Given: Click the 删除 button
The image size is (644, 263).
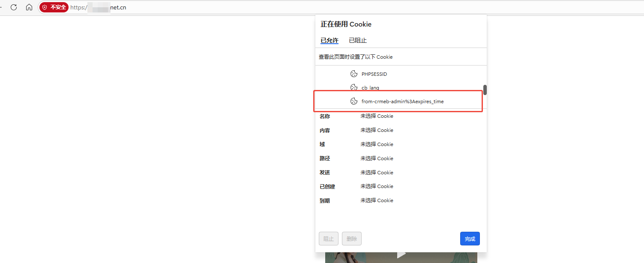Looking at the screenshot, I should pos(352,239).
